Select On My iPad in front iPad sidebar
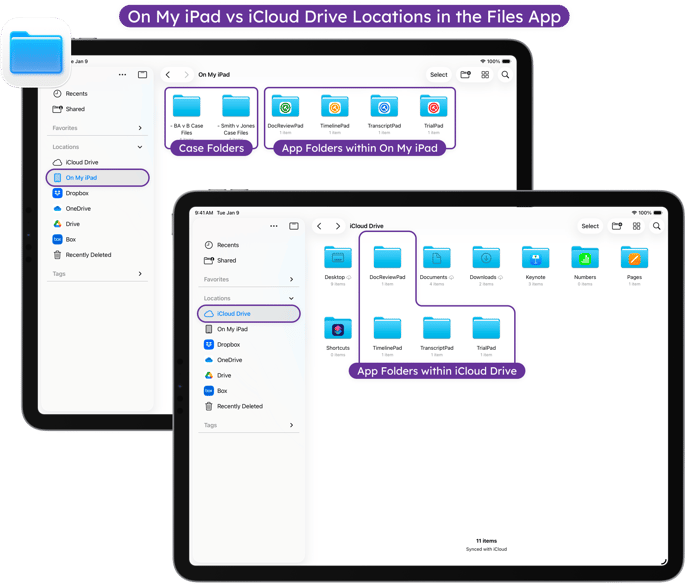The image size is (688, 587). pyautogui.click(x=226, y=329)
